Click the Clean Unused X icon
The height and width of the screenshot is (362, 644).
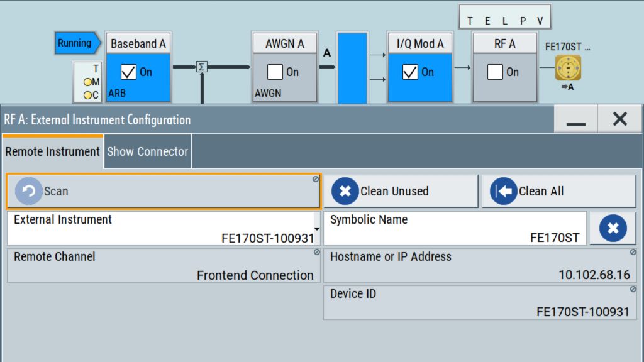pyautogui.click(x=345, y=191)
